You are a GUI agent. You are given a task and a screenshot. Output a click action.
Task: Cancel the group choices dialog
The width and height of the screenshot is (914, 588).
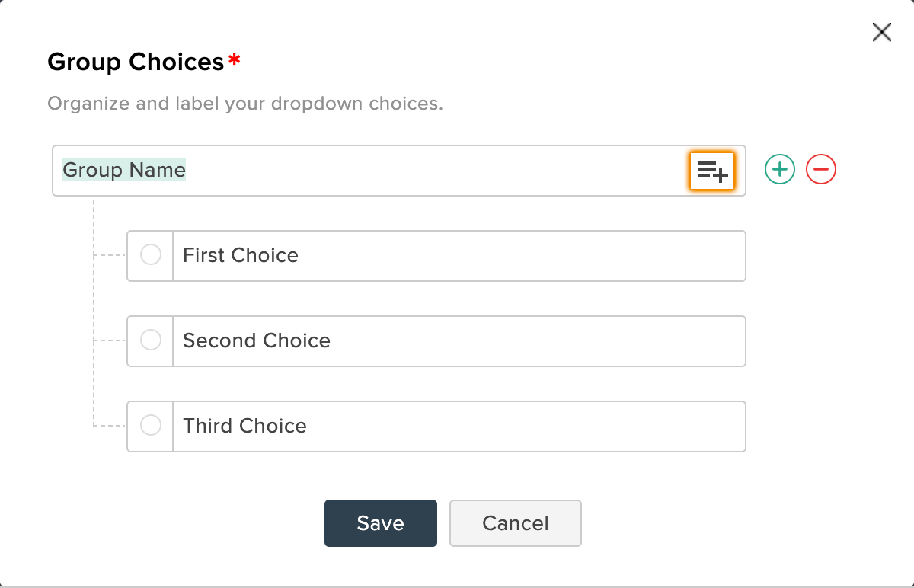[x=516, y=523]
